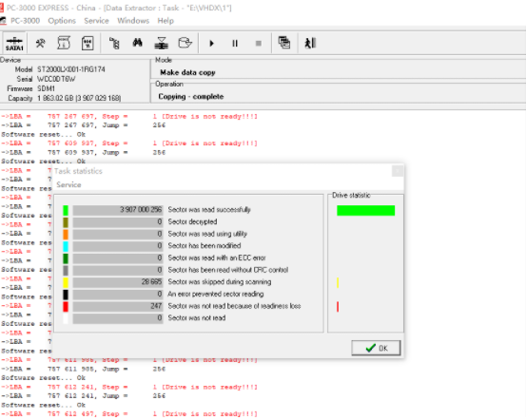Viewport: 526px width, 420px height.
Task: Click red log line LBA 757 267 697
Action: (129, 116)
